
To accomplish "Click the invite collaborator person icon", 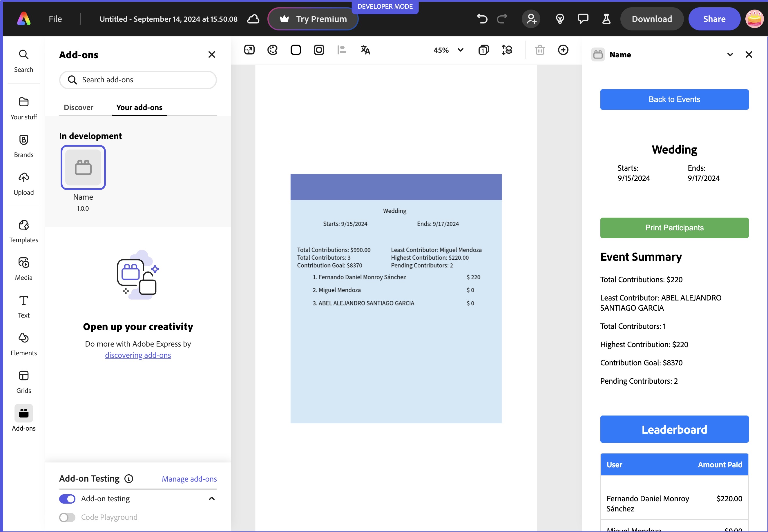I will tap(531, 19).
